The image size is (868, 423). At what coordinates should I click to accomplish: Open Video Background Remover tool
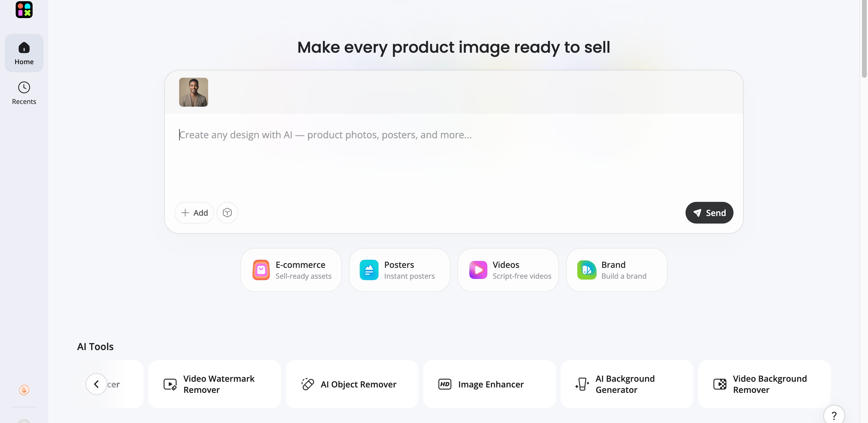765,384
